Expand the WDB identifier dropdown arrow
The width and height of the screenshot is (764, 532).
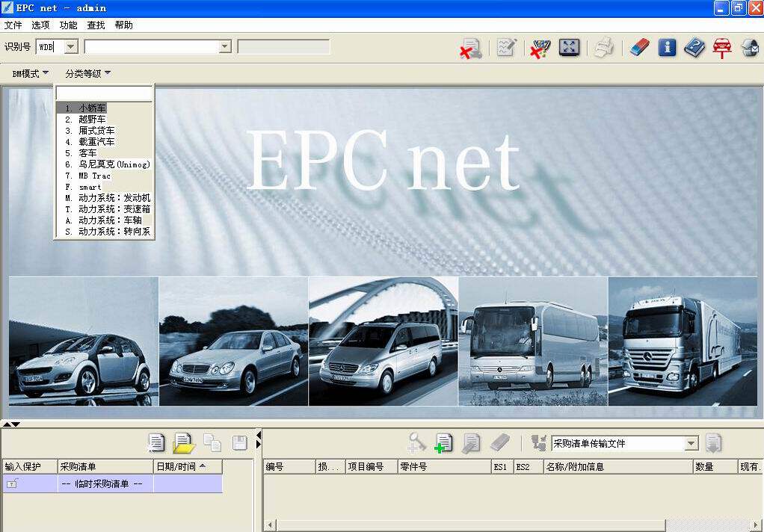pyautogui.click(x=71, y=47)
